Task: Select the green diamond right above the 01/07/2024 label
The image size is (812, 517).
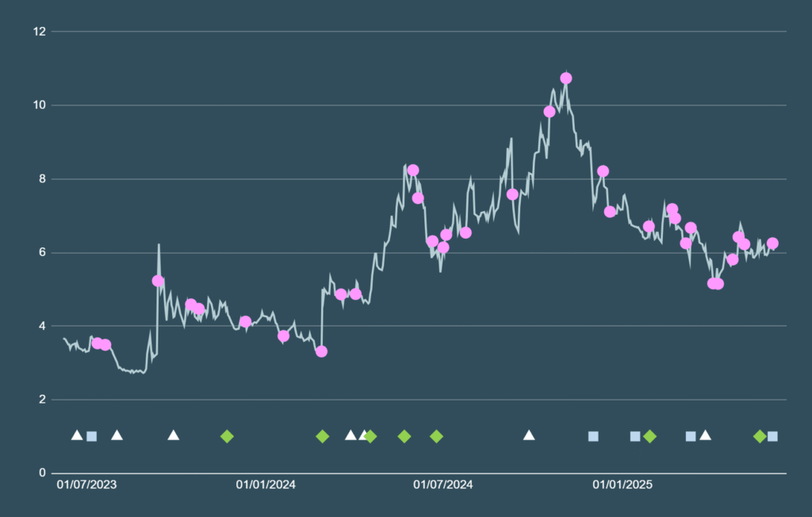Action: (437, 437)
